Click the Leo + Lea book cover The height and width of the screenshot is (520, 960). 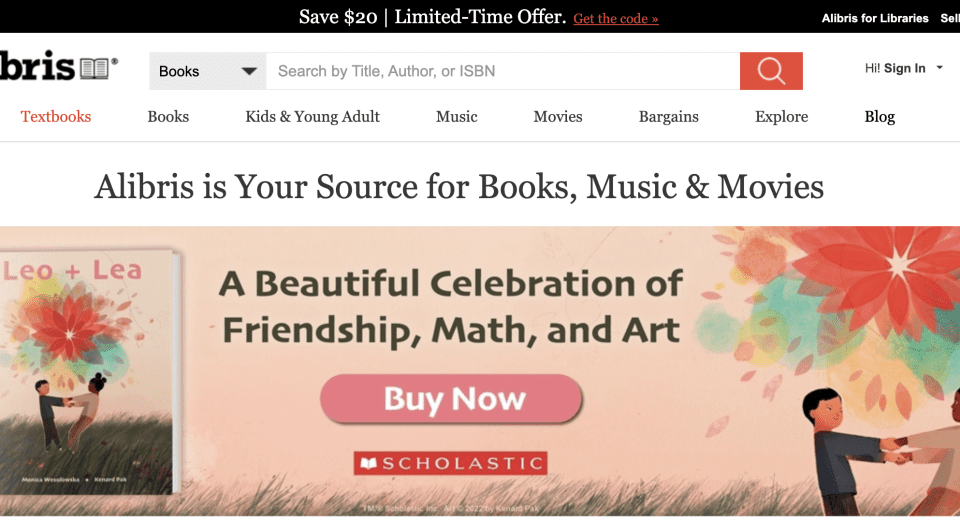tap(88, 370)
